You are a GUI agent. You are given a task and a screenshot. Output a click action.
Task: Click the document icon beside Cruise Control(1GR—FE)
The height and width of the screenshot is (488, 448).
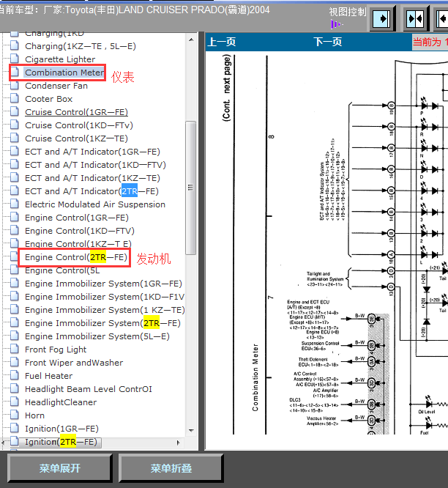pyautogui.click(x=15, y=111)
